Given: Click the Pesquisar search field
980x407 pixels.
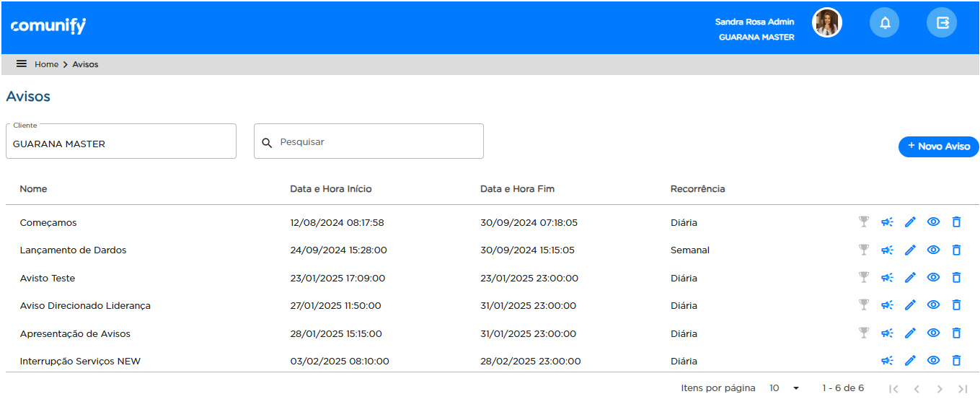Looking at the screenshot, I should pyautogui.click(x=375, y=142).
